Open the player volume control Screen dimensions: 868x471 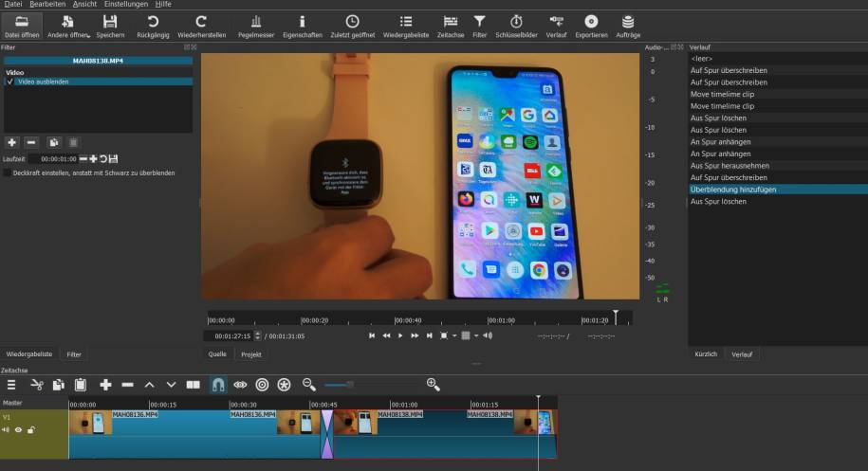488,335
